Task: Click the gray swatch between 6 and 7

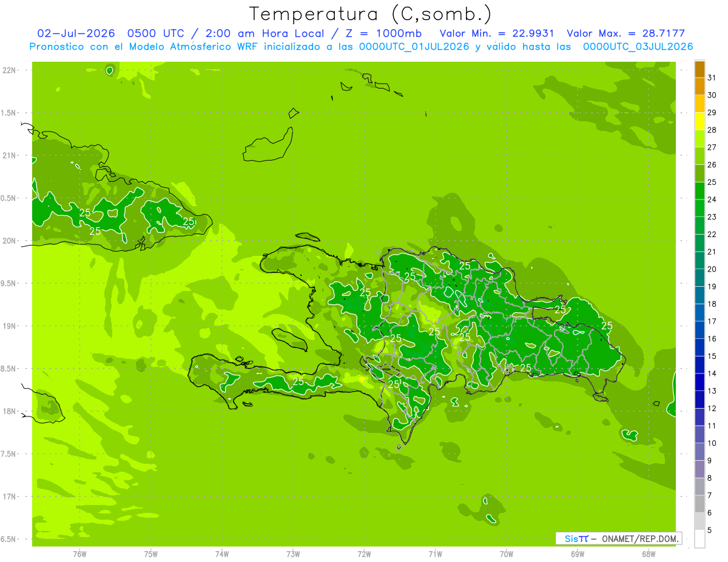Action: (699, 504)
